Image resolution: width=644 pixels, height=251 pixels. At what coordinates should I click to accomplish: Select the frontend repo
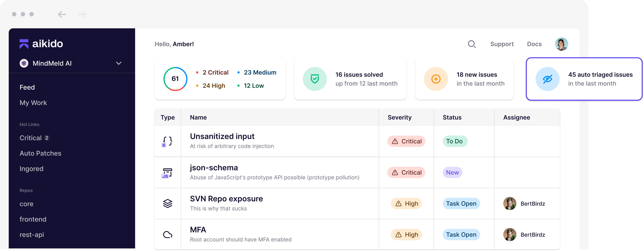(x=33, y=219)
